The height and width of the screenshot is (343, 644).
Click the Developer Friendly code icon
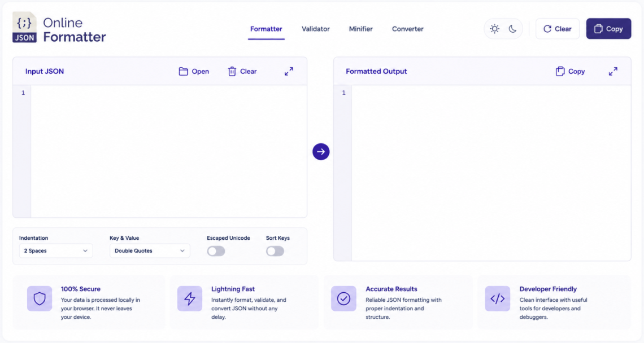(x=497, y=298)
